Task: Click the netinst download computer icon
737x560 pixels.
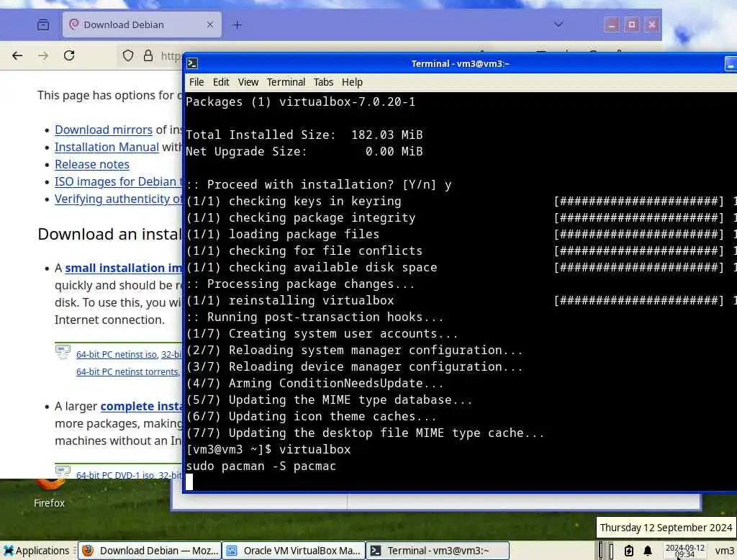Action: (63, 351)
